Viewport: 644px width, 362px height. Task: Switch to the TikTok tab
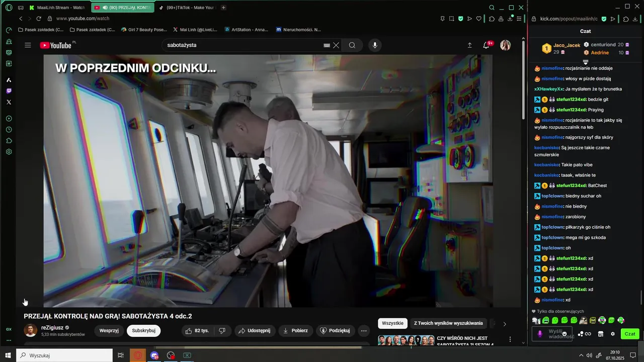[186, 8]
